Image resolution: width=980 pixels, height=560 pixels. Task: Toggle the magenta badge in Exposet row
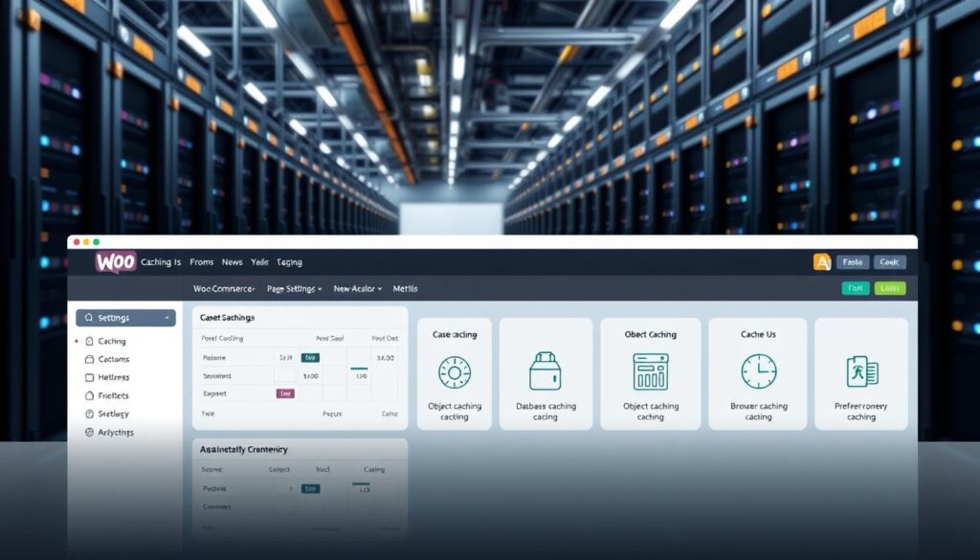point(285,393)
